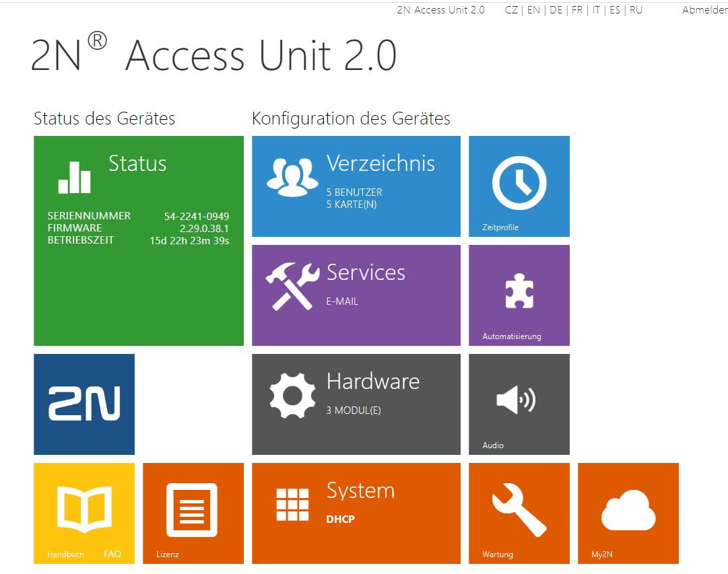Open the Audio speaker tile
728x574 pixels.
click(519, 401)
